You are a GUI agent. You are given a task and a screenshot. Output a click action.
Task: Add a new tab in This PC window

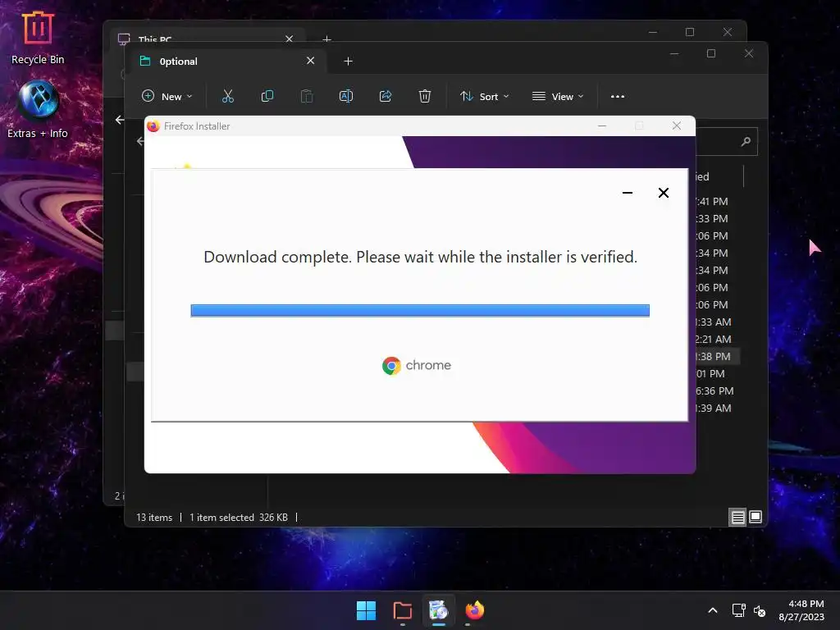coord(326,39)
